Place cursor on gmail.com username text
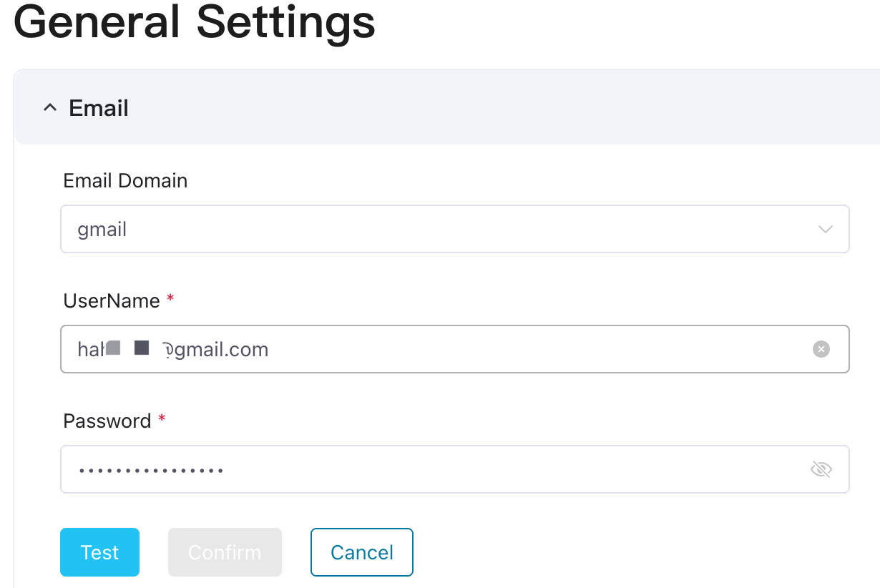Screen dimensions: 880x588 [222, 350]
